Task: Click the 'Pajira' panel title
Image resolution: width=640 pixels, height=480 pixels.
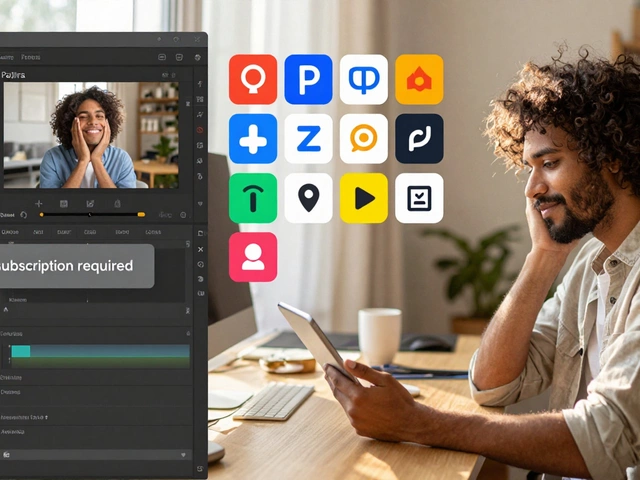Action: tap(13, 75)
